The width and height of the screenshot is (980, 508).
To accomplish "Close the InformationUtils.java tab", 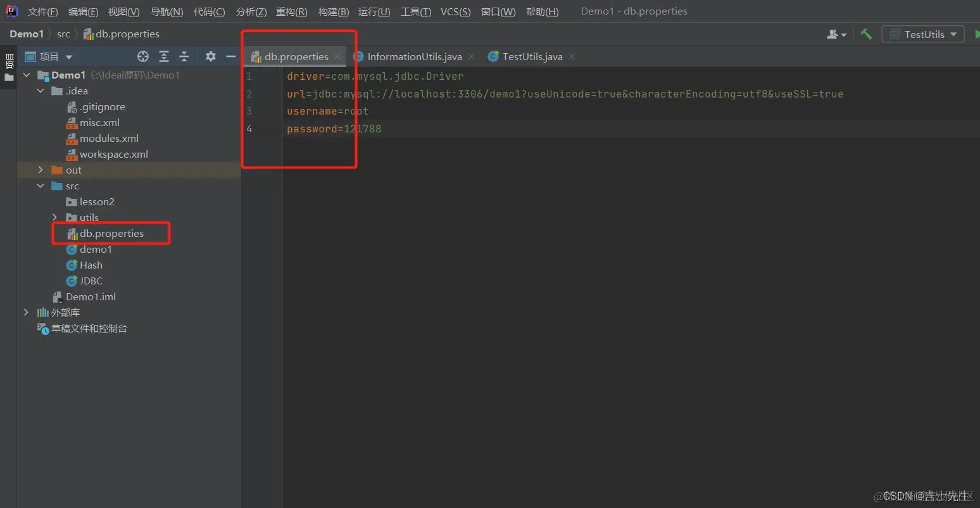I will pos(472,56).
